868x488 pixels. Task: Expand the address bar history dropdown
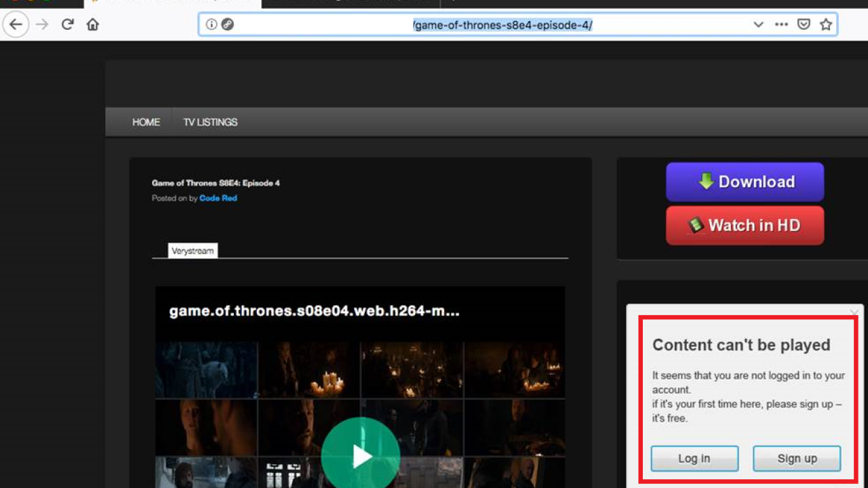[x=758, y=24]
